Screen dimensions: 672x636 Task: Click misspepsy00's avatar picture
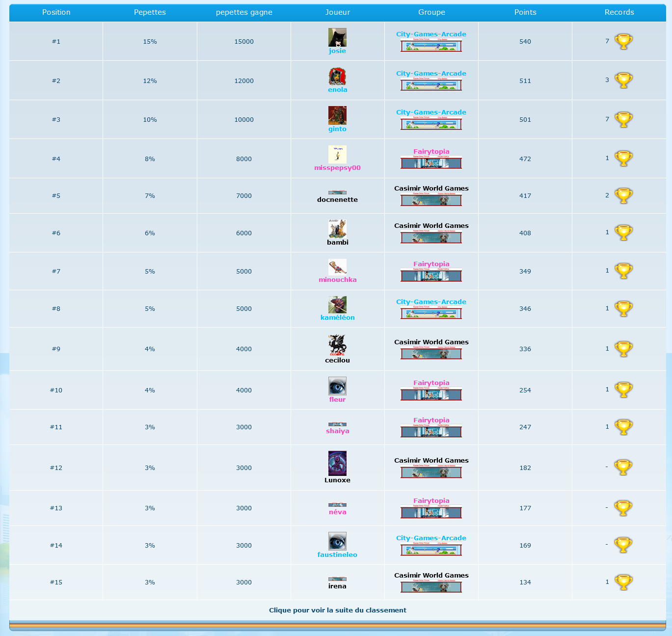(x=337, y=155)
